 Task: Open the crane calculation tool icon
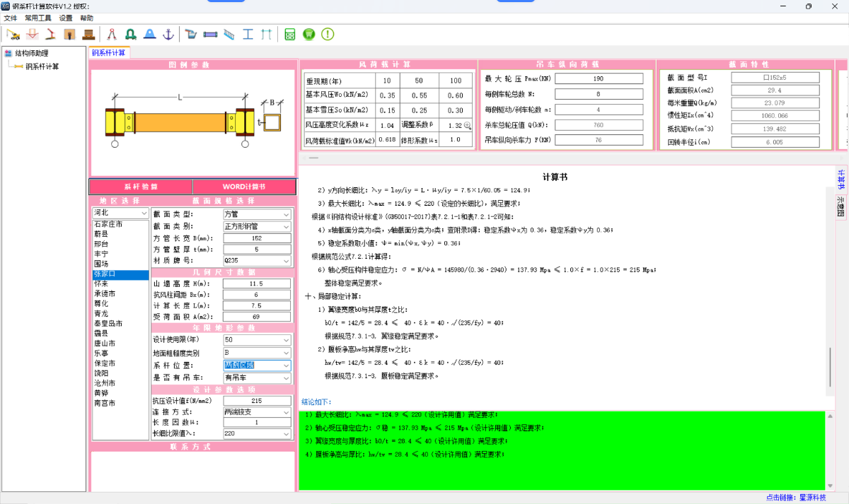(13, 34)
